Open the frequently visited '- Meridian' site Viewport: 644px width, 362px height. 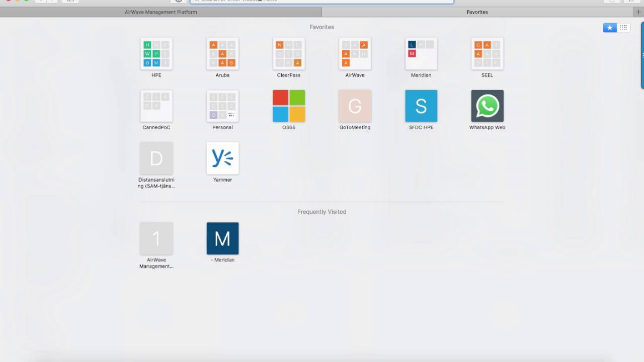(x=222, y=238)
